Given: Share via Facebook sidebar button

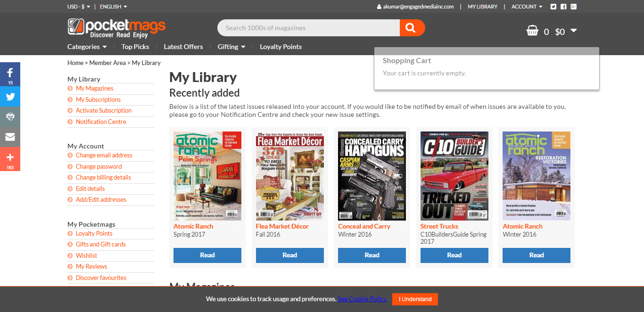Looking at the screenshot, I should coord(10,74).
